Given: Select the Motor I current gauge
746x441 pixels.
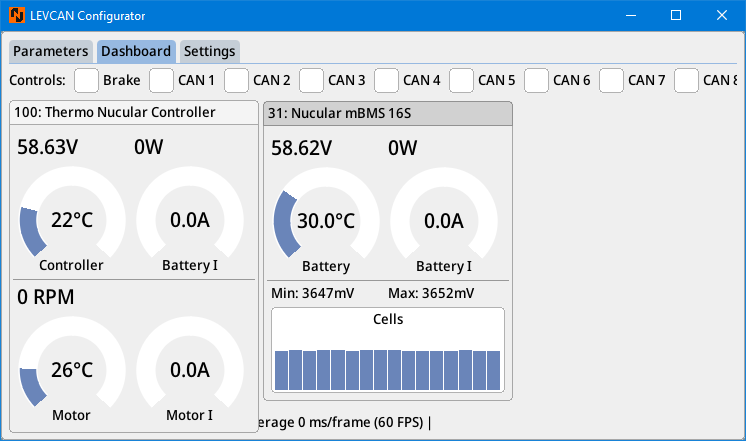Looking at the screenshot, I should click(x=190, y=370).
